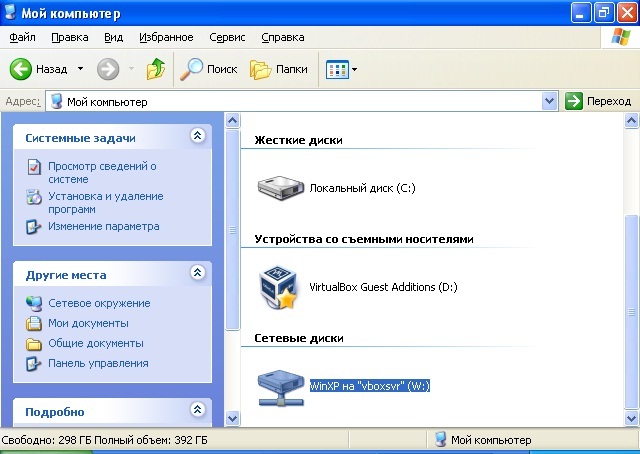Collapse the Другие места panel
The image size is (640, 454).
tap(197, 273)
